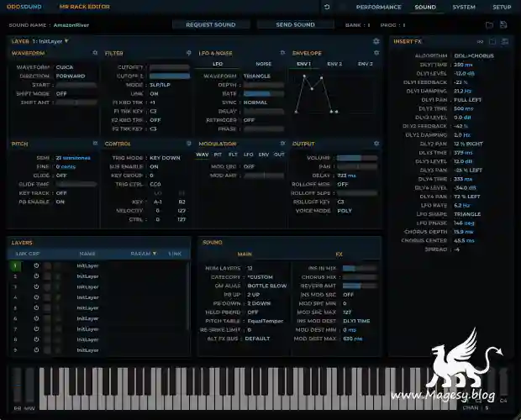Open the Layer header gear settings
The height and width of the screenshot is (420, 521).
(376, 41)
